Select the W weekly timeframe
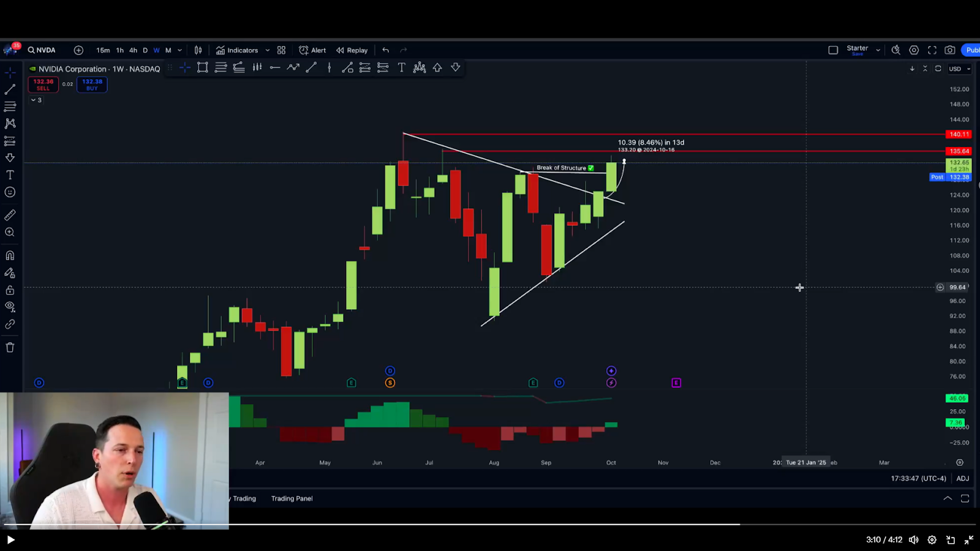Screen dimensions: 980x551 [x=157, y=50]
